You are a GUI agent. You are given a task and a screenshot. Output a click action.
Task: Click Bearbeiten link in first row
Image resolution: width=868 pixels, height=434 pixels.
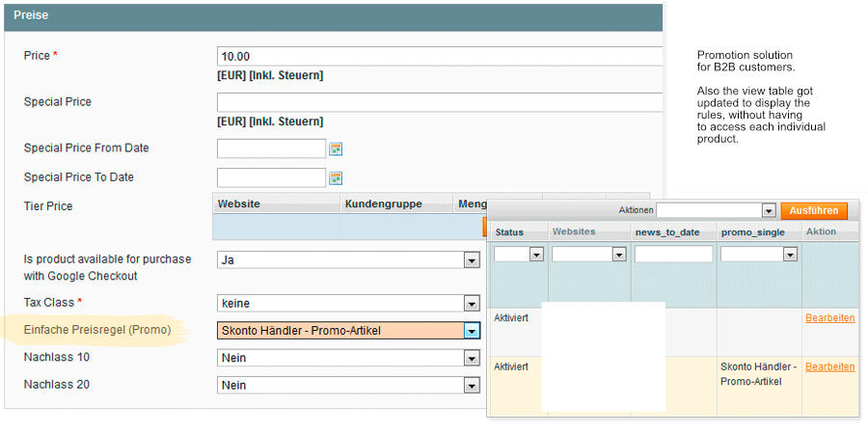[829, 318]
